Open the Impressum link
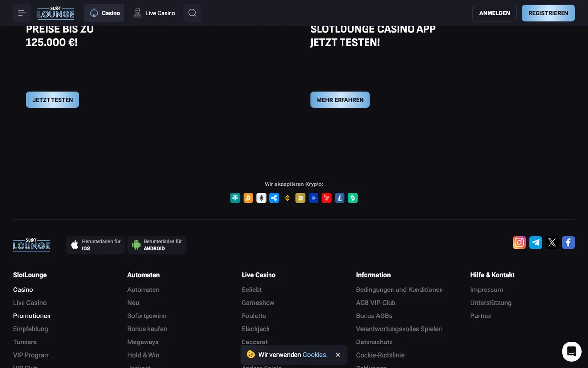This screenshot has width=588, height=368. [x=487, y=290]
